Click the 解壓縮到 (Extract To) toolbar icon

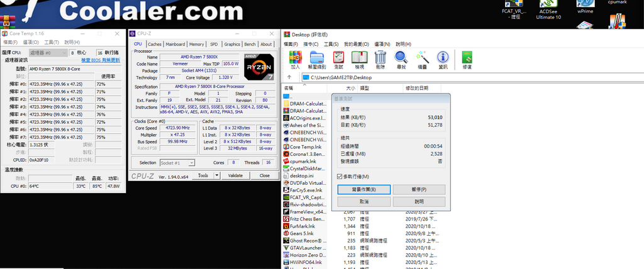pyautogui.click(x=316, y=60)
